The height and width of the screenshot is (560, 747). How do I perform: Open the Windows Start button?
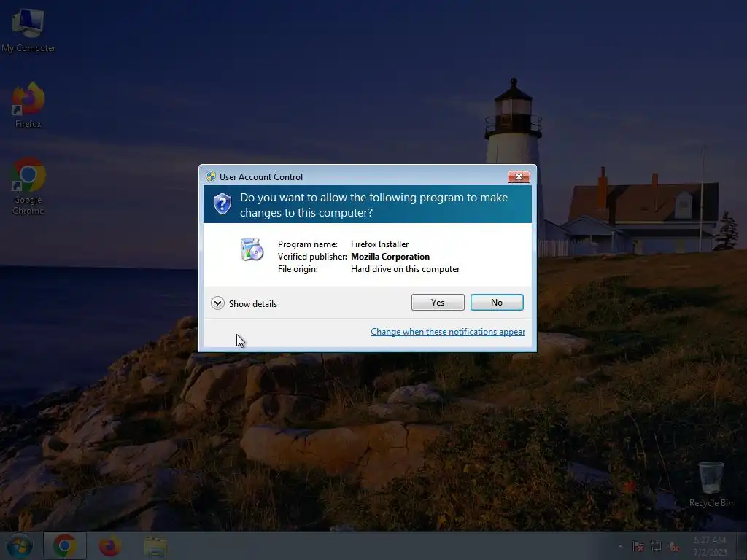[20, 545]
